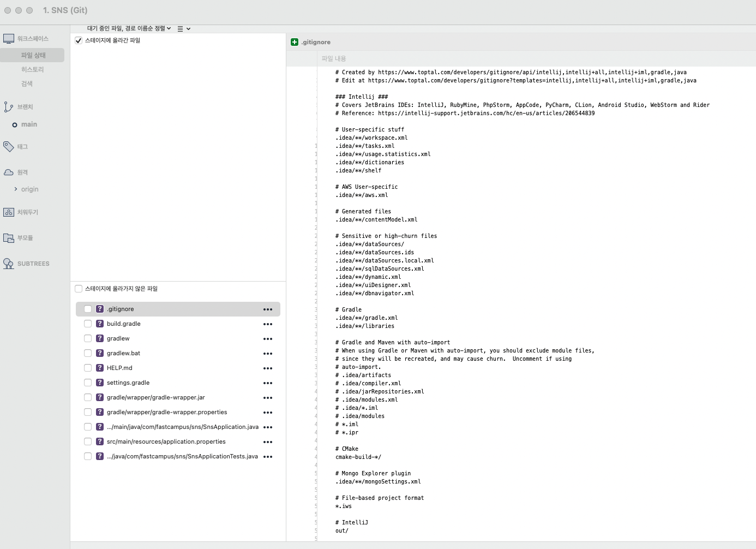
Task: Open more options for gradle-wrapper.jar
Action: coord(268,398)
